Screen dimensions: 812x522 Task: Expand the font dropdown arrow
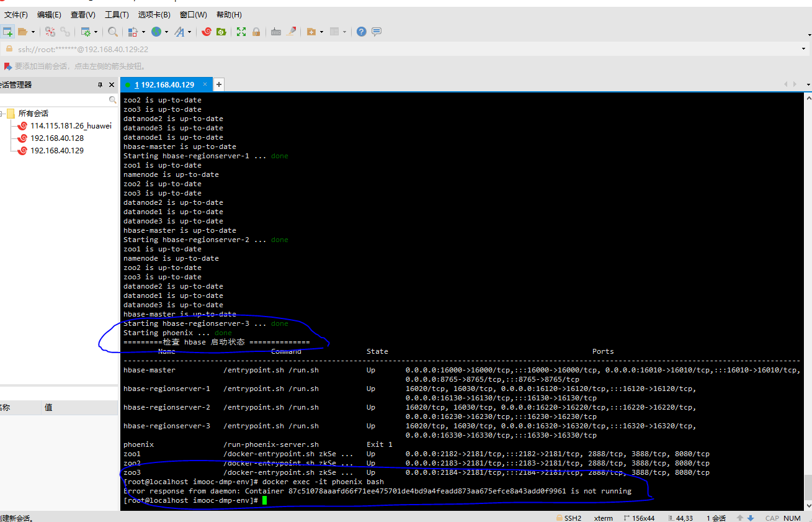[189, 32]
